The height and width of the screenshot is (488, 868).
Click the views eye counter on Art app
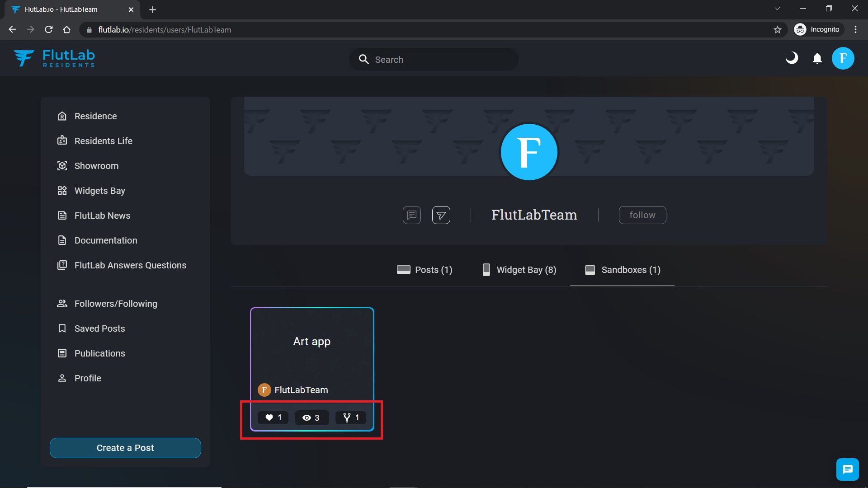(x=311, y=418)
